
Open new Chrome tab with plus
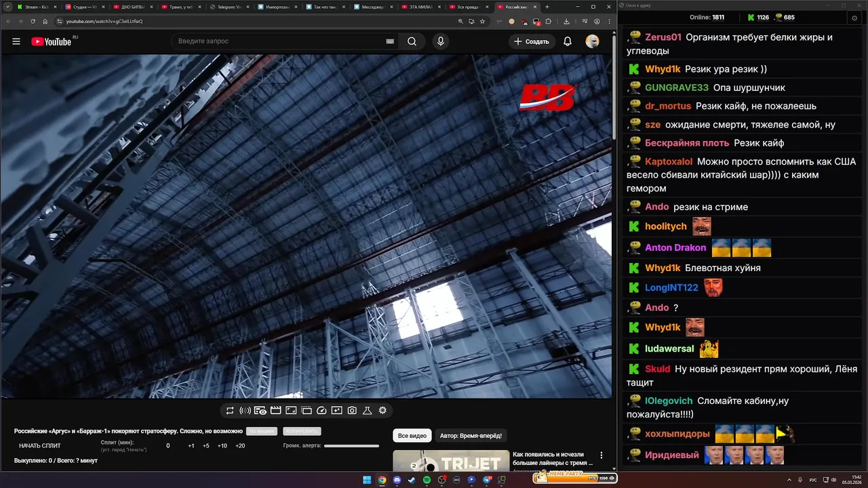tap(547, 7)
